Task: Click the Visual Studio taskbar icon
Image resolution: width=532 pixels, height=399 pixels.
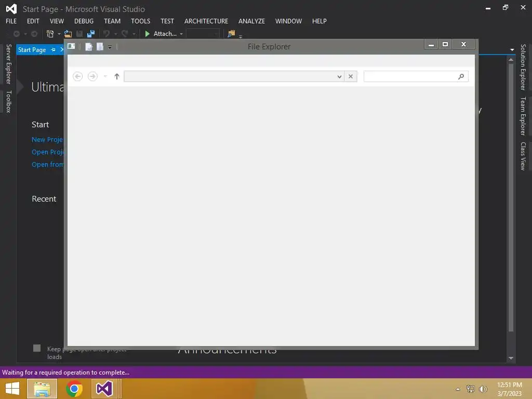Action: click(104, 389)
